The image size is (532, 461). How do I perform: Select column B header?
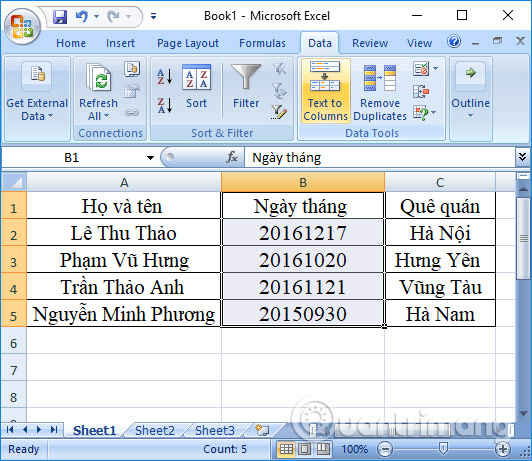[303, 183]
